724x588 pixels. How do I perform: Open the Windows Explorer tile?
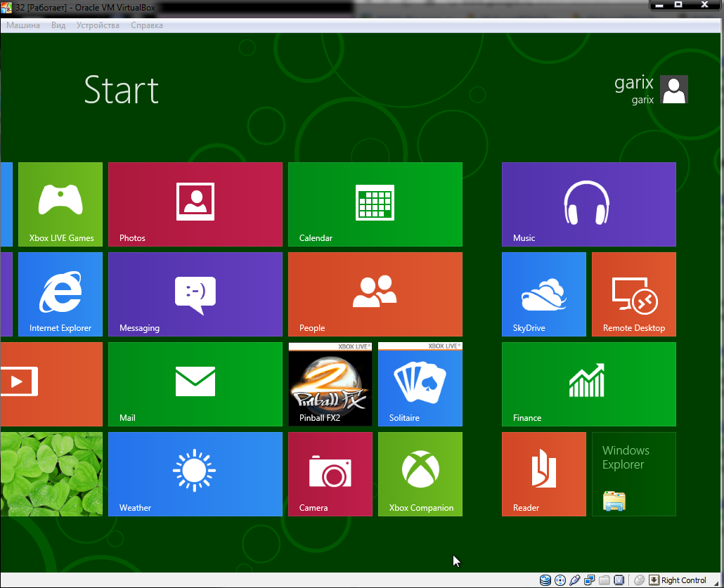coord(634,474)
